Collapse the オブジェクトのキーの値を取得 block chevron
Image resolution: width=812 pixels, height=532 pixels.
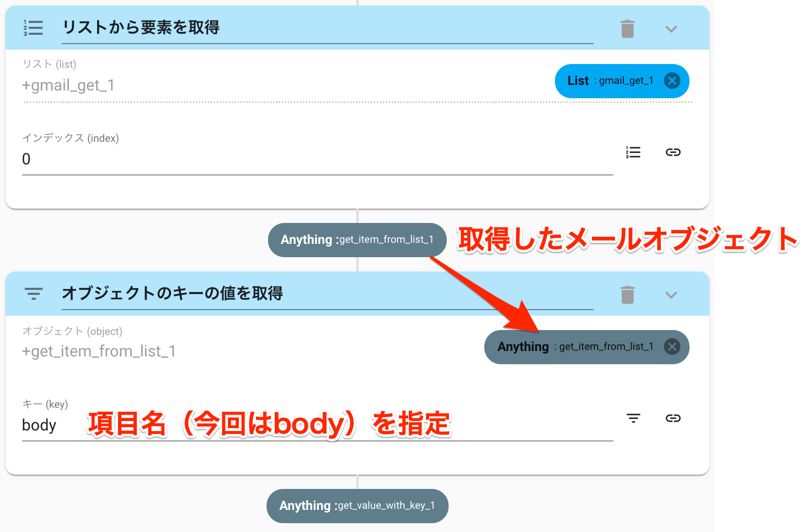(x=671, y=295)
